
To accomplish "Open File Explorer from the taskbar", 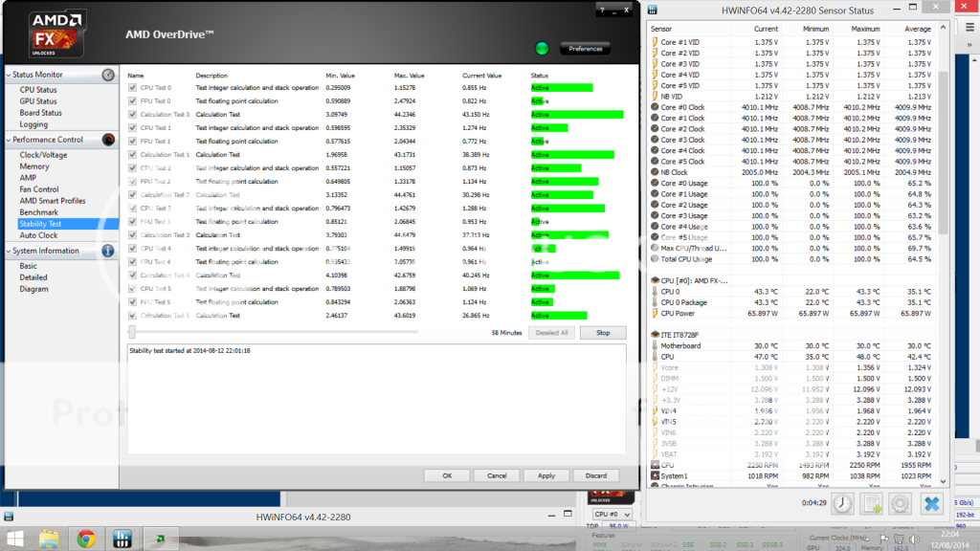I will tap(50, 539).
